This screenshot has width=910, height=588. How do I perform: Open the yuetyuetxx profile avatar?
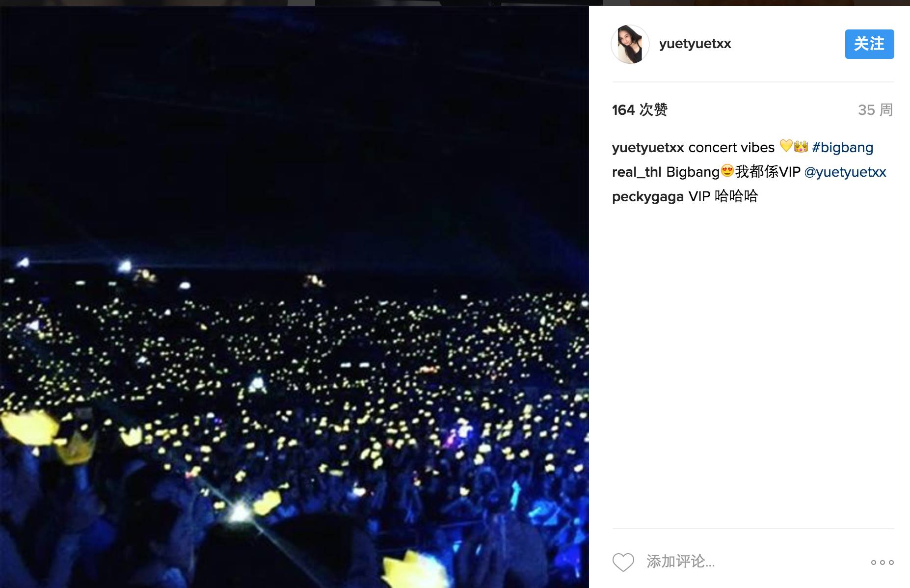click(630, 44)
